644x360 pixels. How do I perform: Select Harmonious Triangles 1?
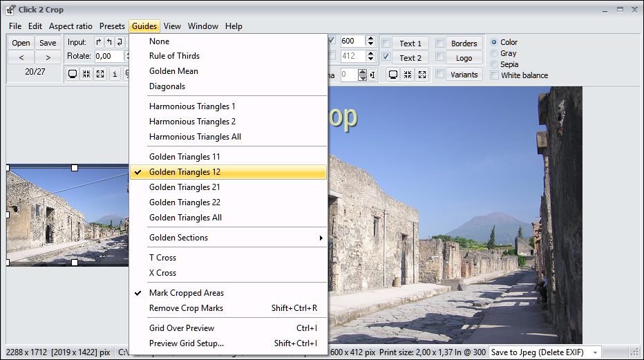(228, 106)
